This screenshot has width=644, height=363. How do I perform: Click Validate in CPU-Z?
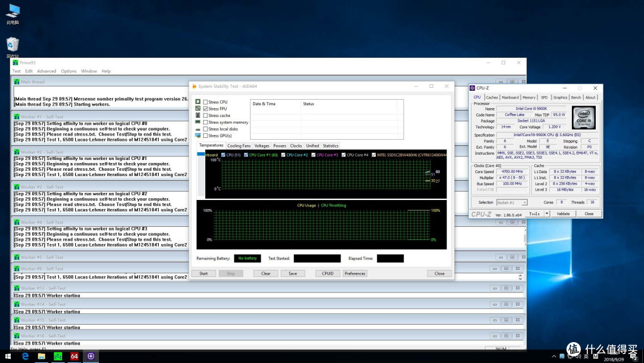[x=563, y=214]
